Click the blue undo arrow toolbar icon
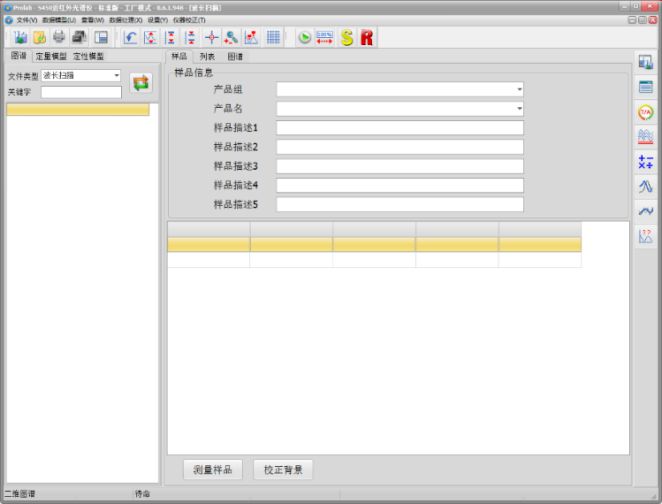This screenshot has width=662, height=504. coord(131,37)
